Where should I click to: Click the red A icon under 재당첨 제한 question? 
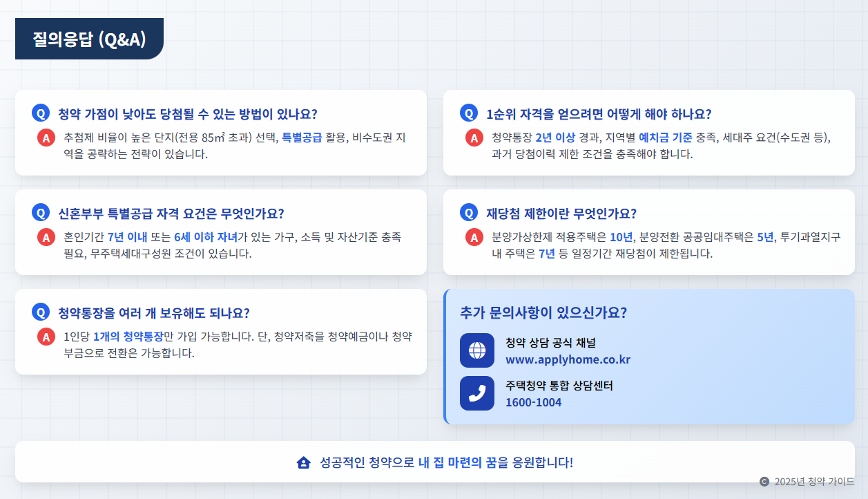click(474, 237)
